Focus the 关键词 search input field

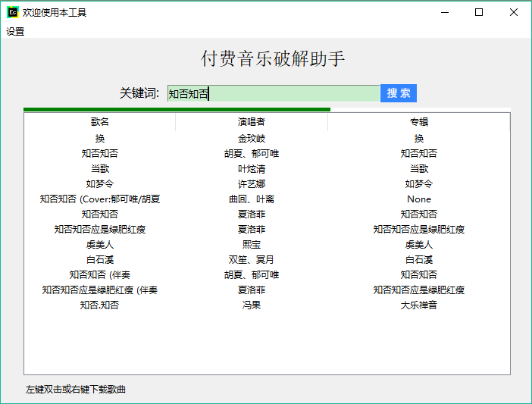pyautogui.click(x=274, y=93)
